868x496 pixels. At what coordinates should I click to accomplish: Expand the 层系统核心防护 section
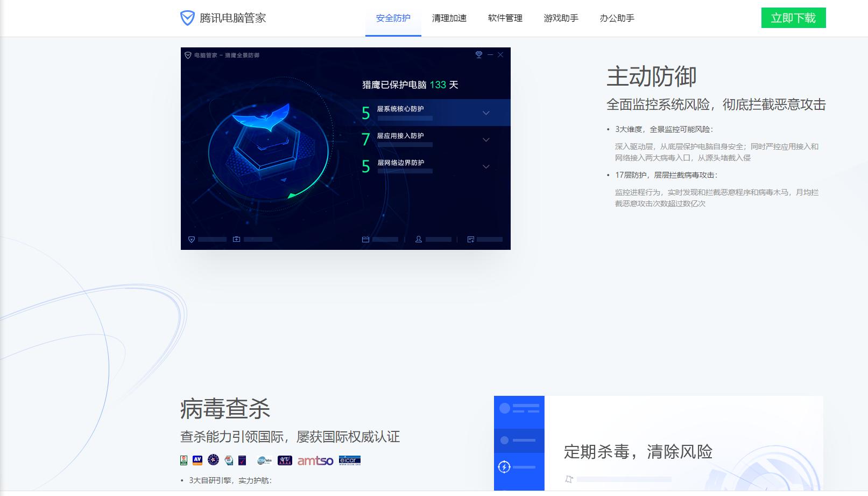coord(486,113)
